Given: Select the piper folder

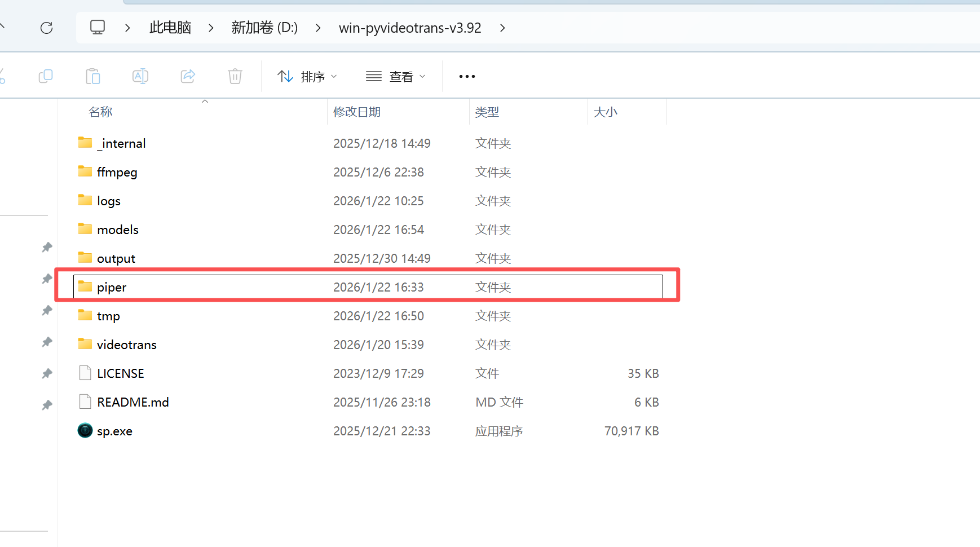Looking at the screenshot, I should point(112,287).
